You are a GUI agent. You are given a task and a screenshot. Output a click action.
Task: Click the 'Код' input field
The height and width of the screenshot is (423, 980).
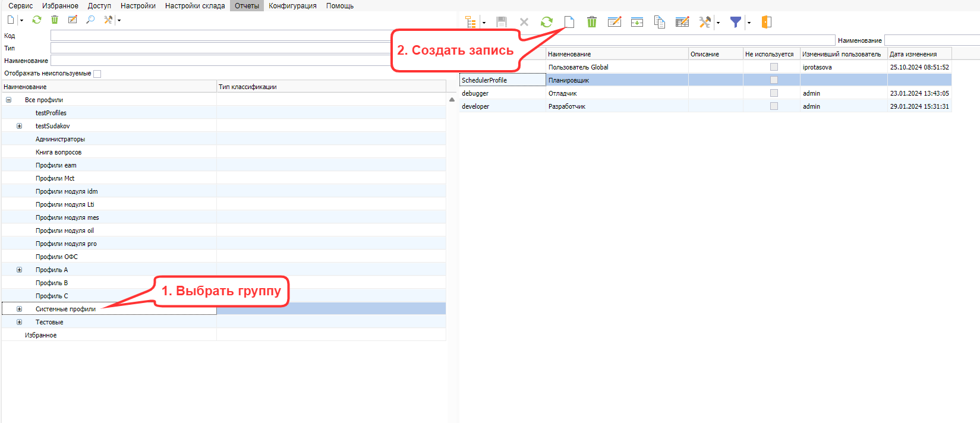[221, 36]
